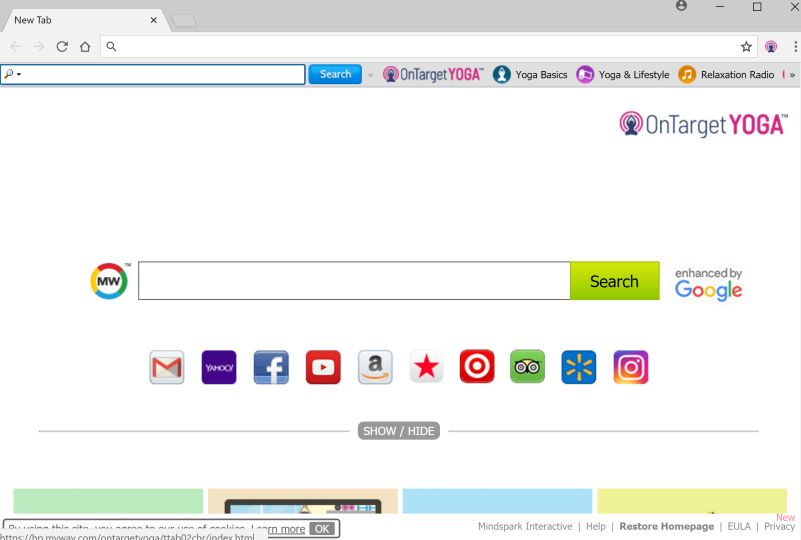Screen dimensions: 801x540
Task: Click the browser reload button
Action: pos(62,46)
